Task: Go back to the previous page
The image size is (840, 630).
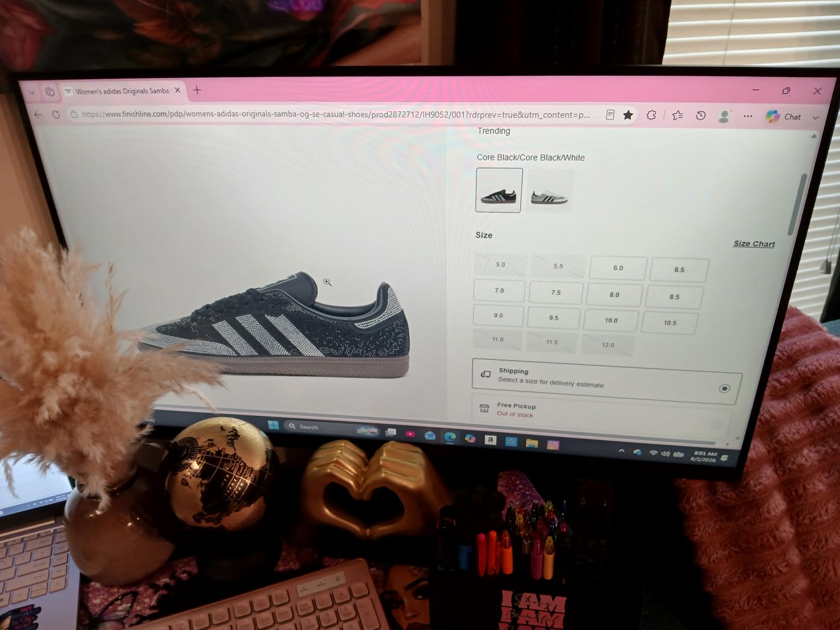Action: [x=38, y=114]
